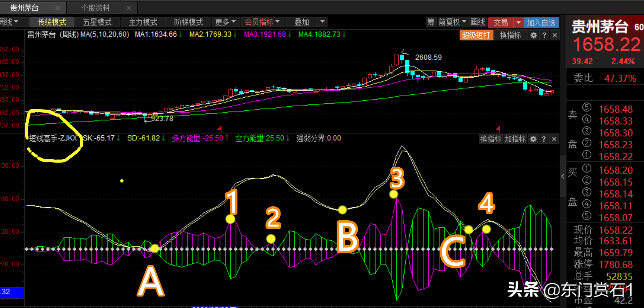The width and height of the screenshot is (644, 308).
Task: Click sell level 2 price 1658.23
Action: [x=616, y=145]
